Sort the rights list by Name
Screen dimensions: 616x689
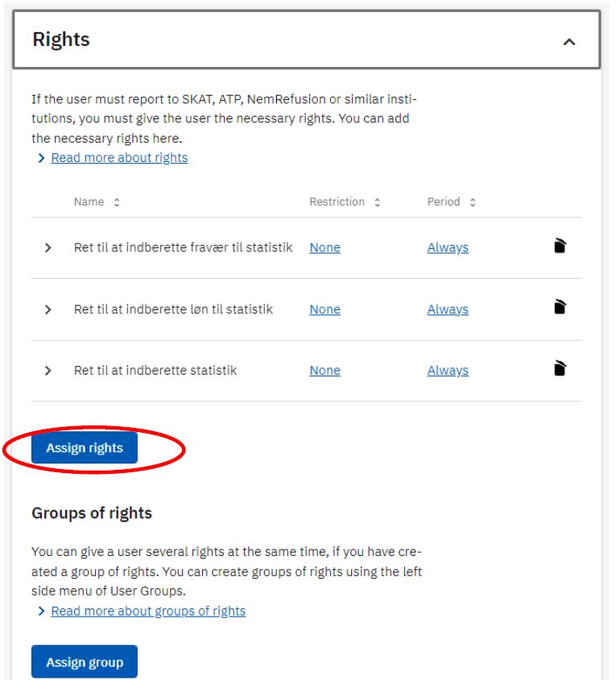(x=97, y=201)
